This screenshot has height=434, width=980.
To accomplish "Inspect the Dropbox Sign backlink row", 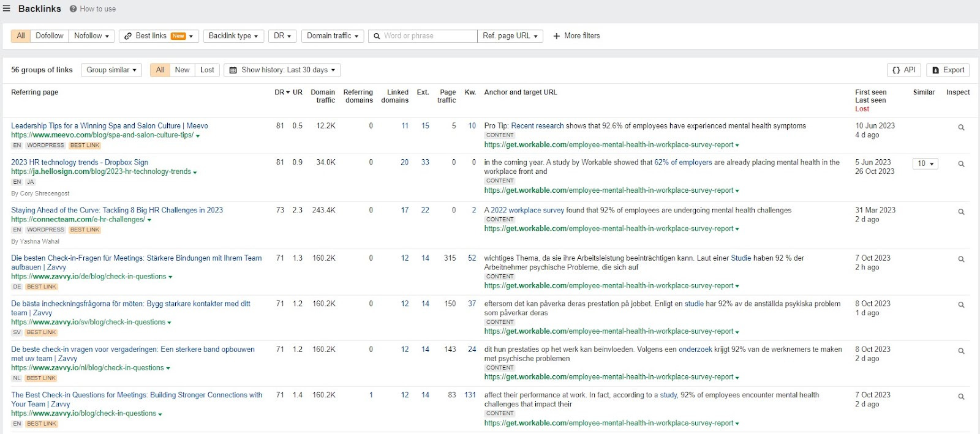I will (x=961, y=164).
